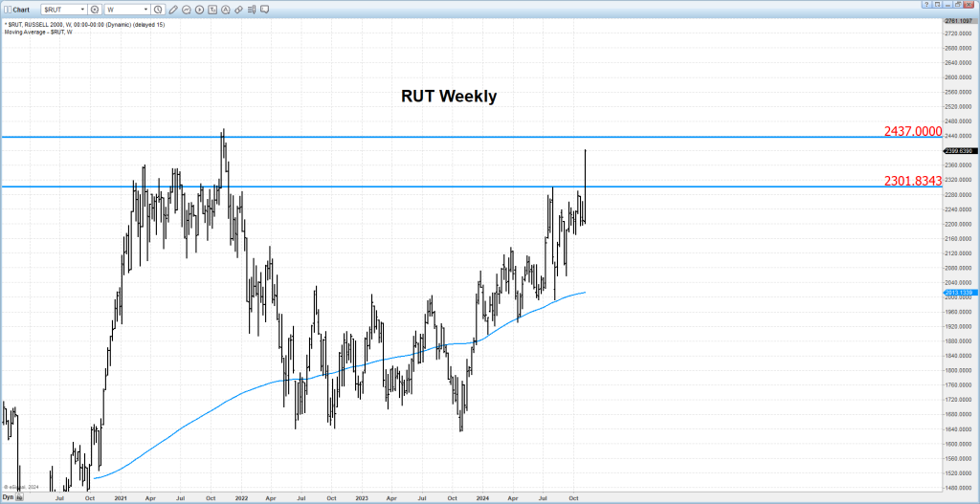Image resolution: width=980 pixels, height=504 pixels.
Task: Click the small button beside Dyn
Action: click(x=19, y=497)
